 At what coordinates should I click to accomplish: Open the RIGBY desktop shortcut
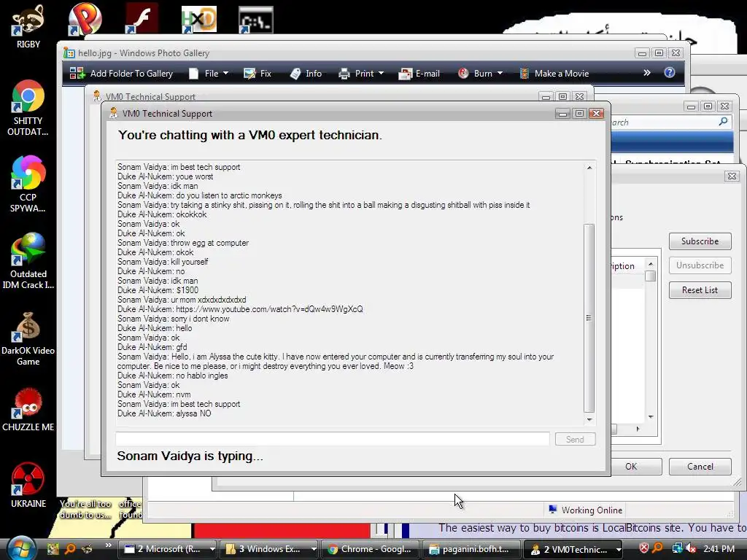[28, 26]
